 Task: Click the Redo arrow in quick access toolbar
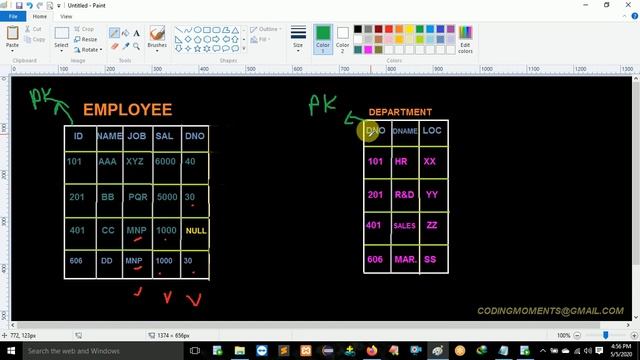coord(40,5)
